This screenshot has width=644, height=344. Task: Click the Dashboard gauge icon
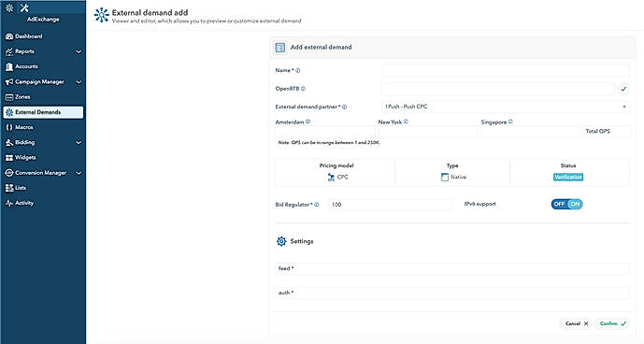[x=9, y=36]
